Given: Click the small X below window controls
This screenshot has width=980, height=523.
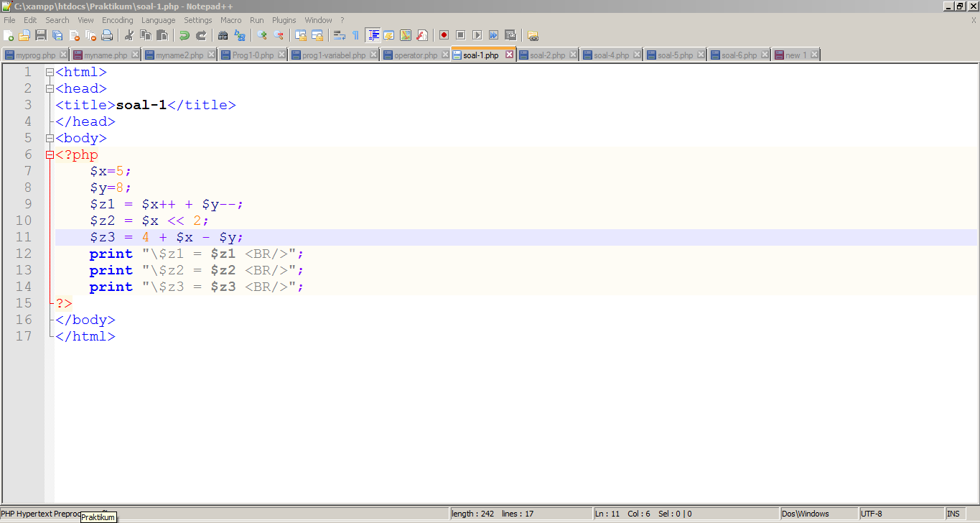Looking at the screenshot, I should [x=974, y=20].
